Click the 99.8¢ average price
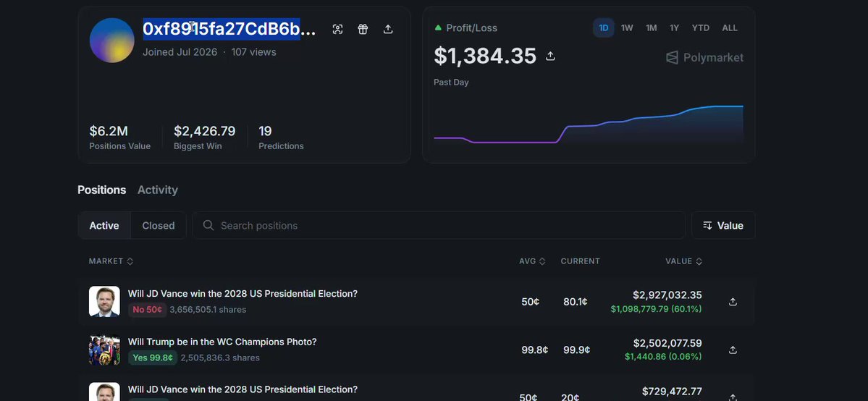The image size is (868, 401). click(535, 350)
